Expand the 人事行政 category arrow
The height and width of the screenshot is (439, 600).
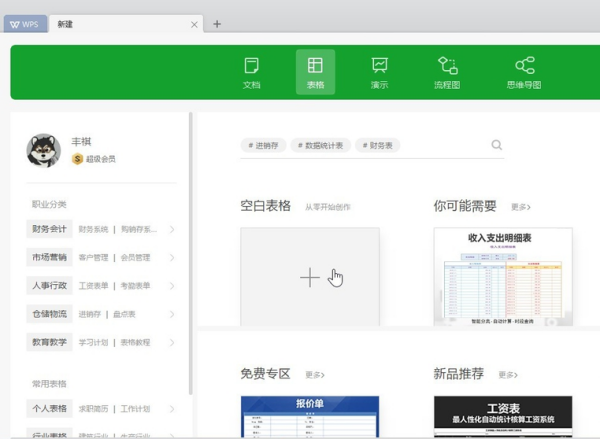click(172, 286)
